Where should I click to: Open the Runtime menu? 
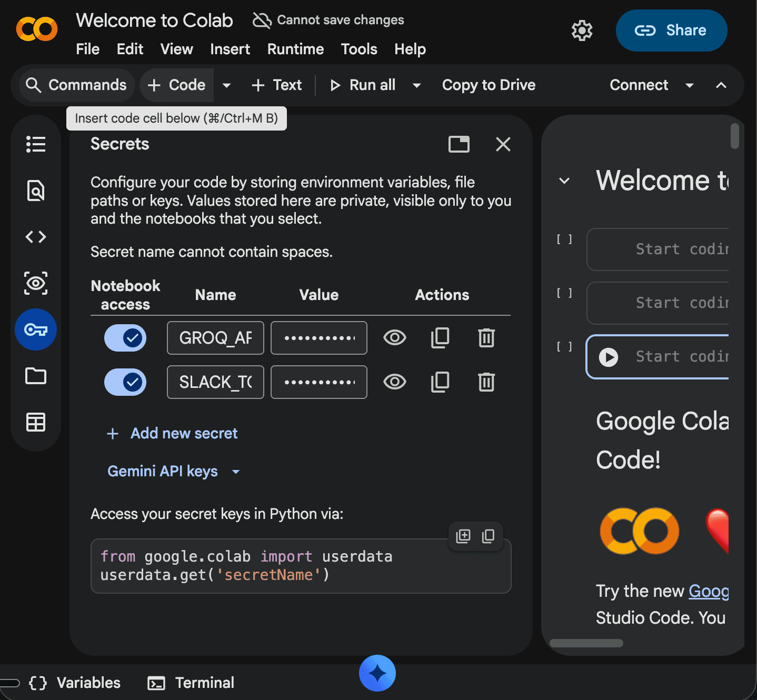[x=295, y=49]
